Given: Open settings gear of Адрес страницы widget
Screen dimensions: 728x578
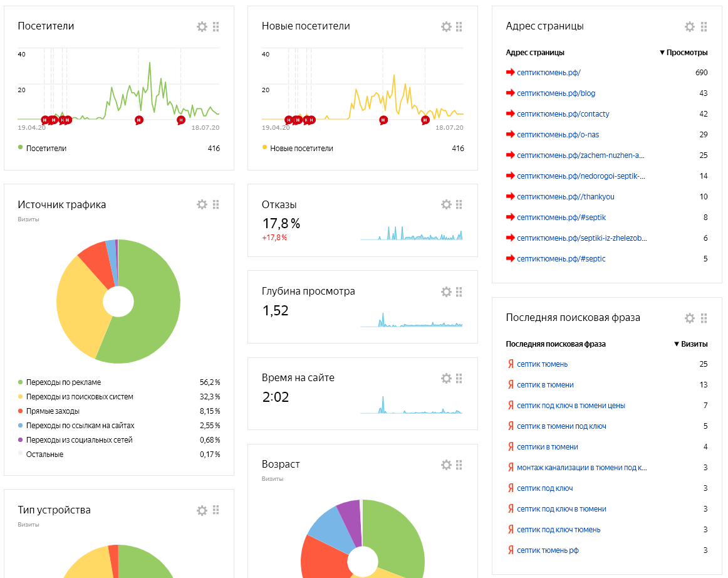Looking at the screenshot, I should [x=690, y=26].
